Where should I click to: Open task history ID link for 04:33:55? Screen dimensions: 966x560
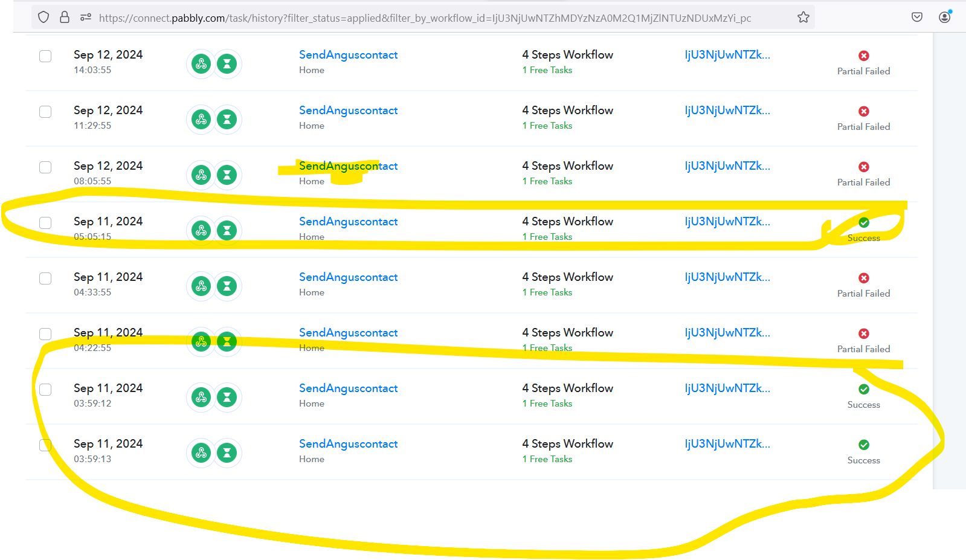coord(727,277)
